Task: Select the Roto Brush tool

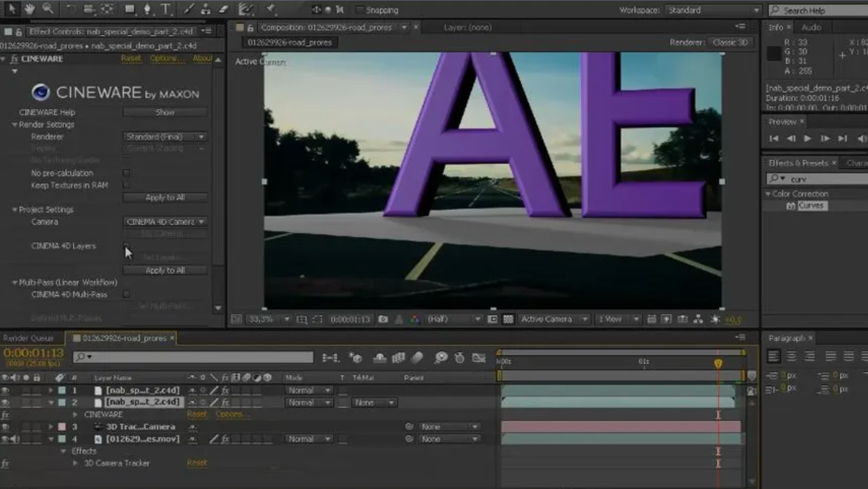Action: 246,9
